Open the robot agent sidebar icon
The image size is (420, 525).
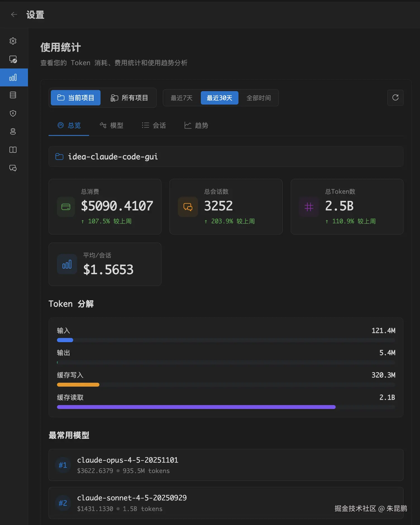(13, 131)
